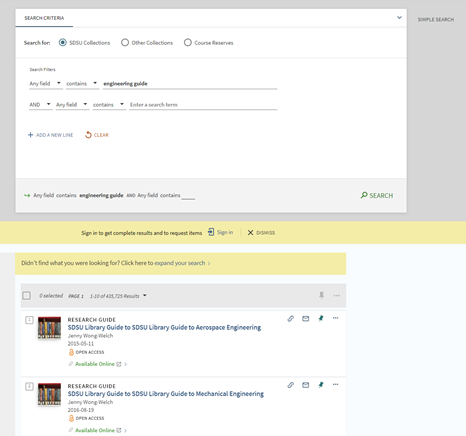Email the Mechanical Engineering guide record
The width and height of the screenshot is (466, 436).
306,385
